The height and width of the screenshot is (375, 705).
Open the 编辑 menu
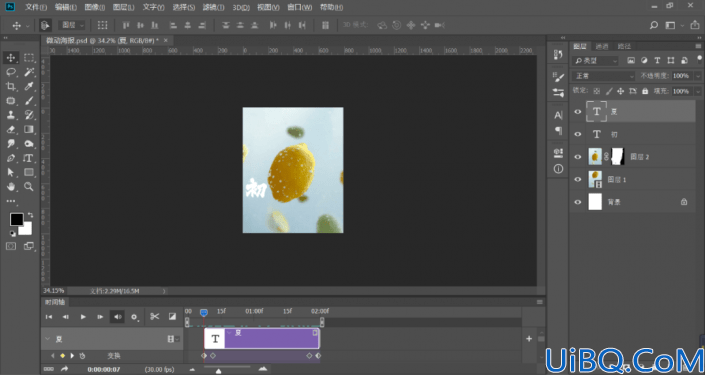click(66, 7)
